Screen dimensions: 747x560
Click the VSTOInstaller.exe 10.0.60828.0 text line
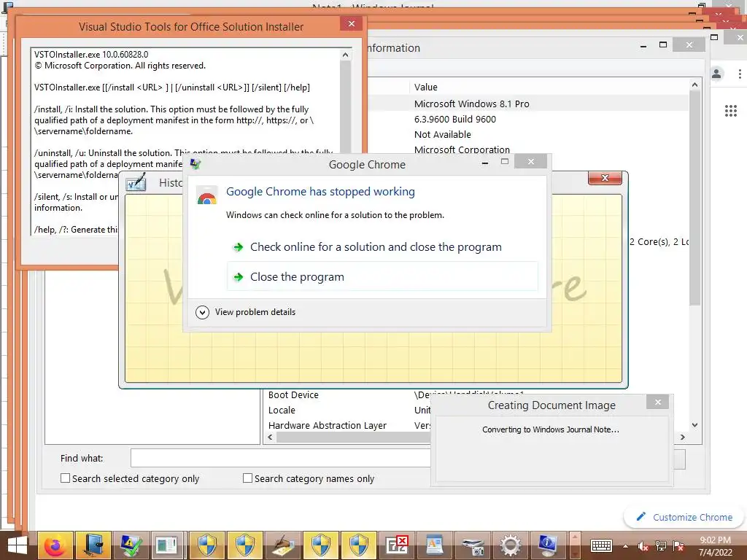coord(91,55)
